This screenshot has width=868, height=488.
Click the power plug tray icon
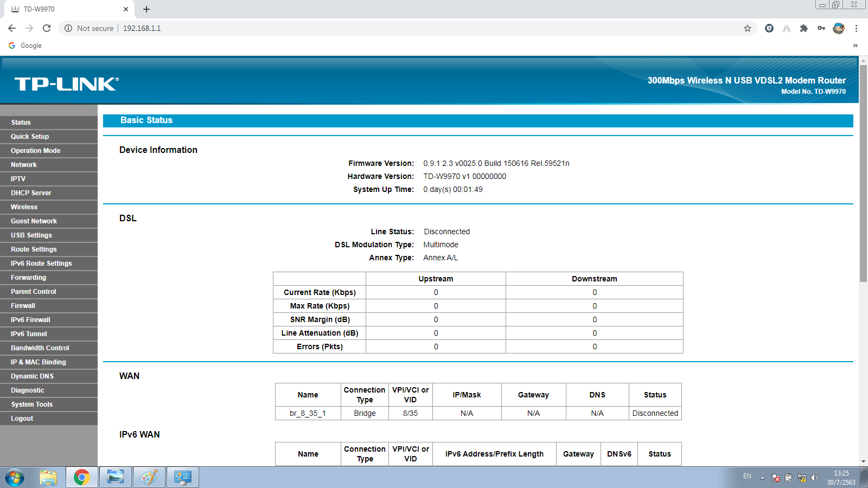(x=788, y=478)
